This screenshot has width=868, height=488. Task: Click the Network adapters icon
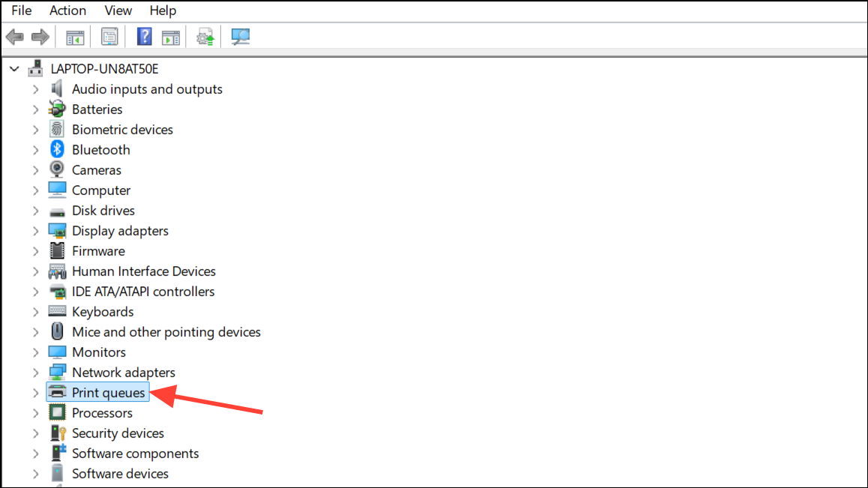coord(57,373)
